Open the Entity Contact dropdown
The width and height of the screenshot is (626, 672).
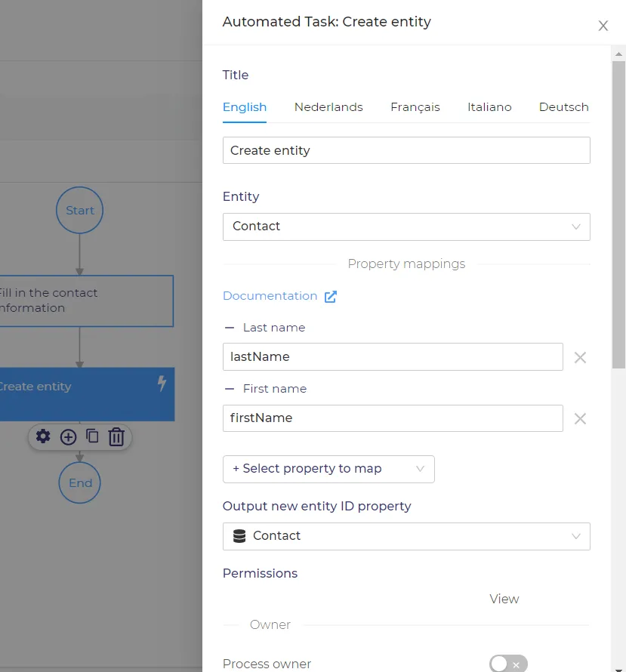[406, 227]
